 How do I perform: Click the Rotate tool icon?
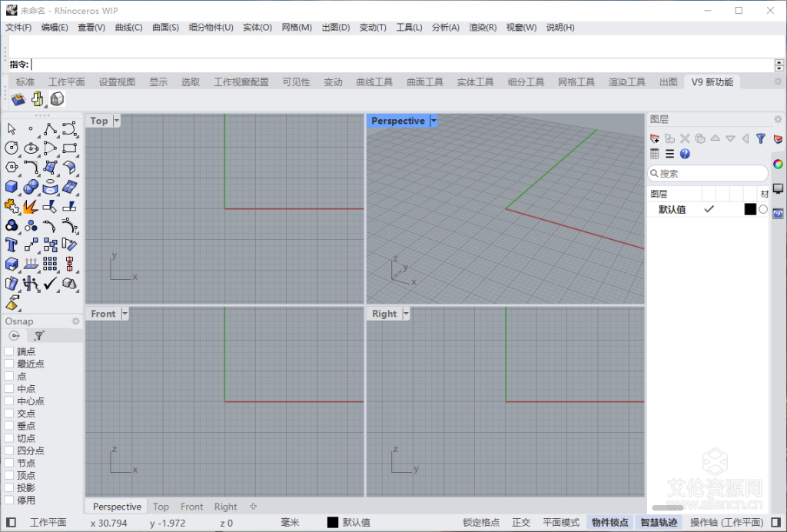coord(69,244)
